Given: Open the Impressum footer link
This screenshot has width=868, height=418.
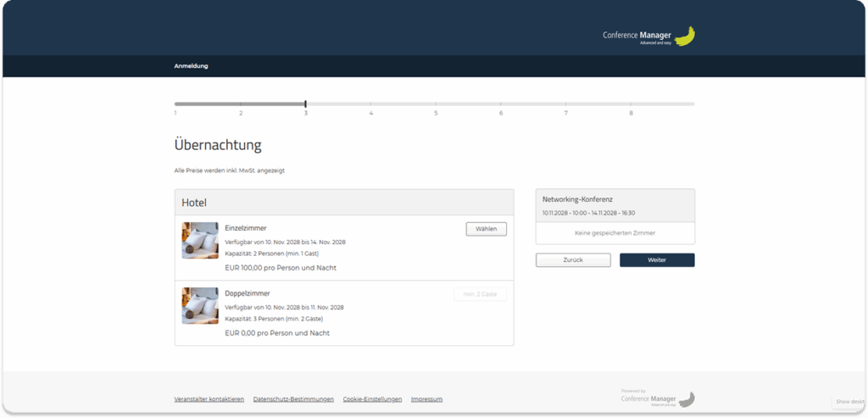Looking at the screenshot, I should pos(426,399).
